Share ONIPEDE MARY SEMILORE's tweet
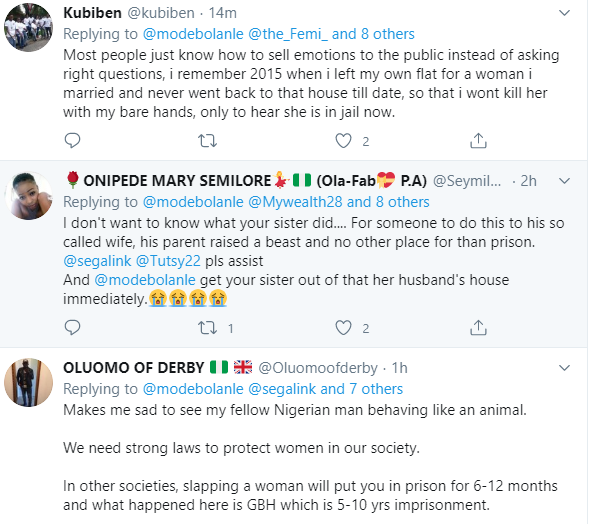 click(478, 328)
